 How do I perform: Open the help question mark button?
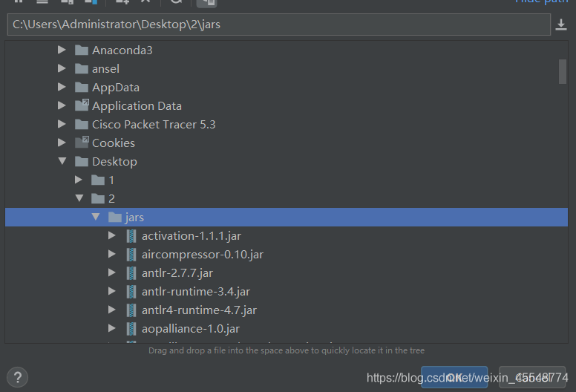pyautogui.click(x=17, y=377)
